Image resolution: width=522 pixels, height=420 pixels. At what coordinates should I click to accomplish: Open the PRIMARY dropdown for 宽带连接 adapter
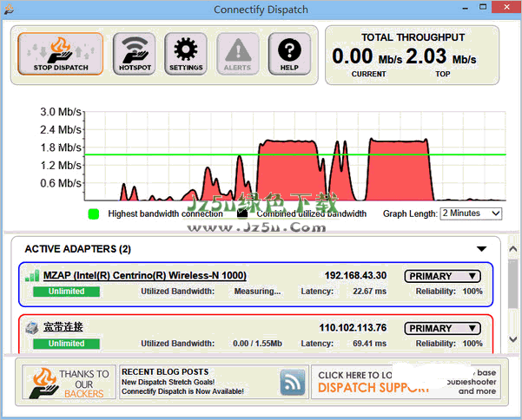[x=442, y=329]
